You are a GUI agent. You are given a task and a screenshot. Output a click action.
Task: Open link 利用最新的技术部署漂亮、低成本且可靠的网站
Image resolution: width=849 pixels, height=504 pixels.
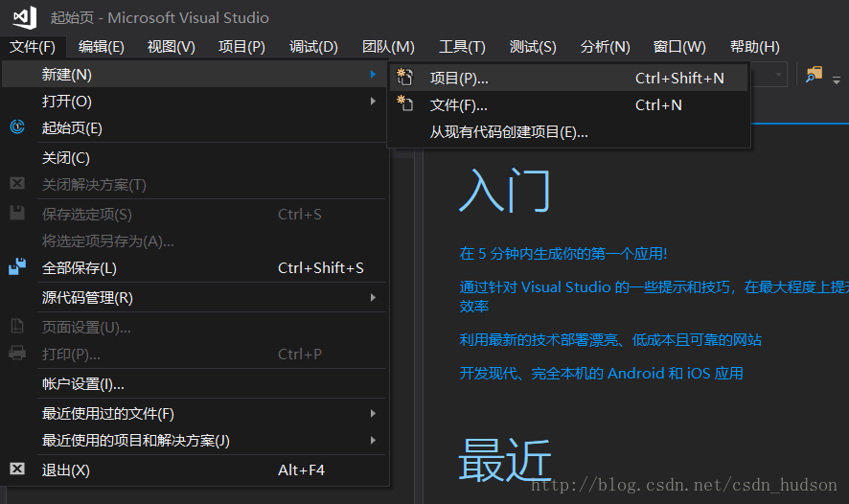click(610, 340)
